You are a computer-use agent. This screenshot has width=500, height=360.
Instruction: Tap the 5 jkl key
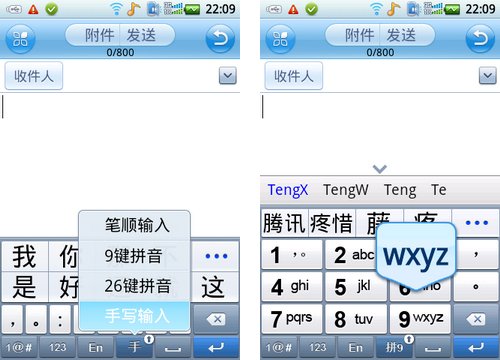[356, 287]
